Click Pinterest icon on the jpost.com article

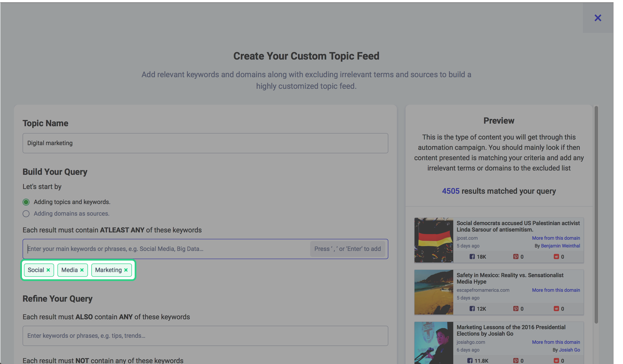point(515,256)
